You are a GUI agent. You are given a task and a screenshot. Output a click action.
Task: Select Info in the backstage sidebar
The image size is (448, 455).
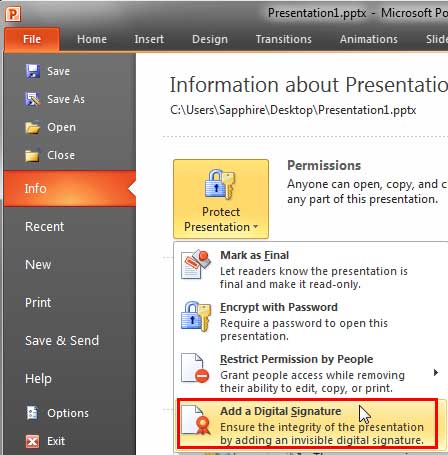click(x=69, y=189)
